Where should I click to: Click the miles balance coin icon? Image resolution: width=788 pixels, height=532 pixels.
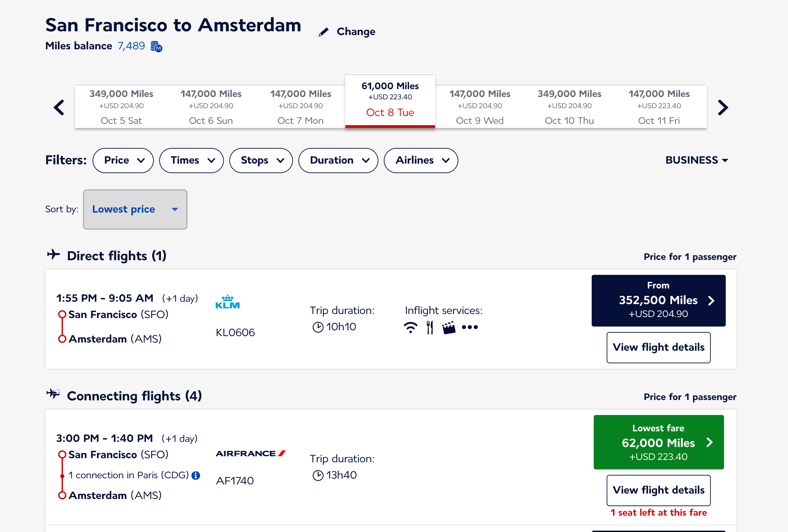click(x=157, y=46)
